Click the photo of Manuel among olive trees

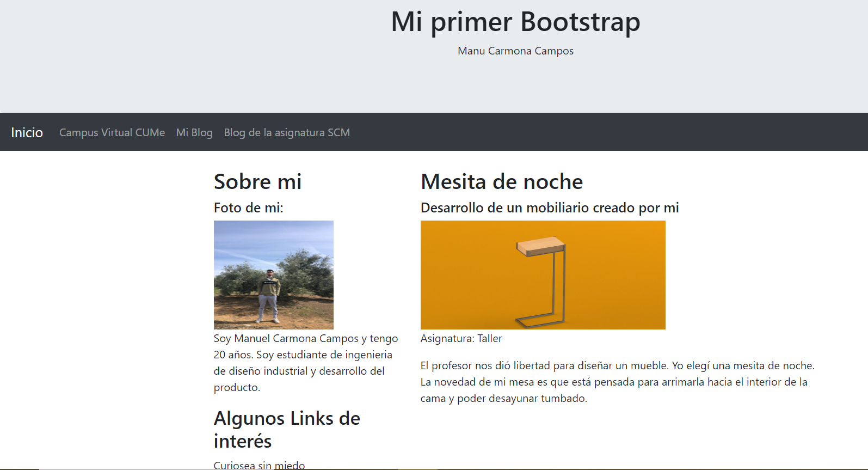click(x=274, y=275)
